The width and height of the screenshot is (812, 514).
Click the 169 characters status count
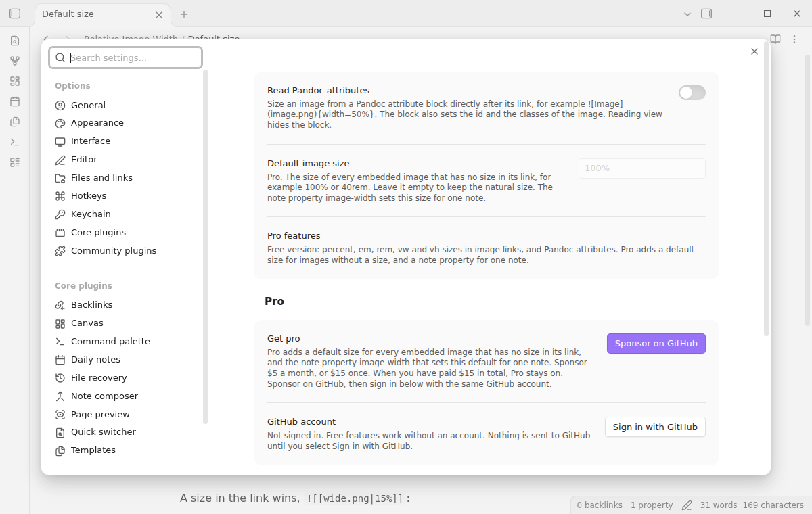click(773, 505)
